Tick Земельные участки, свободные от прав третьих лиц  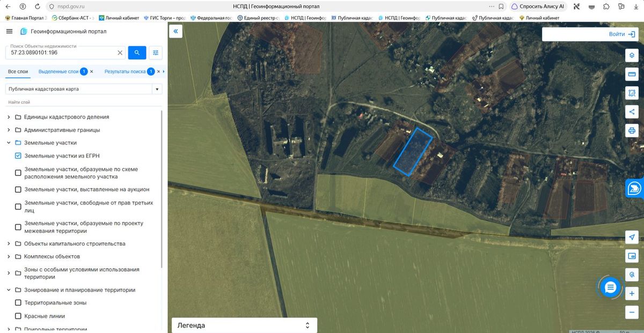point(18,206)
